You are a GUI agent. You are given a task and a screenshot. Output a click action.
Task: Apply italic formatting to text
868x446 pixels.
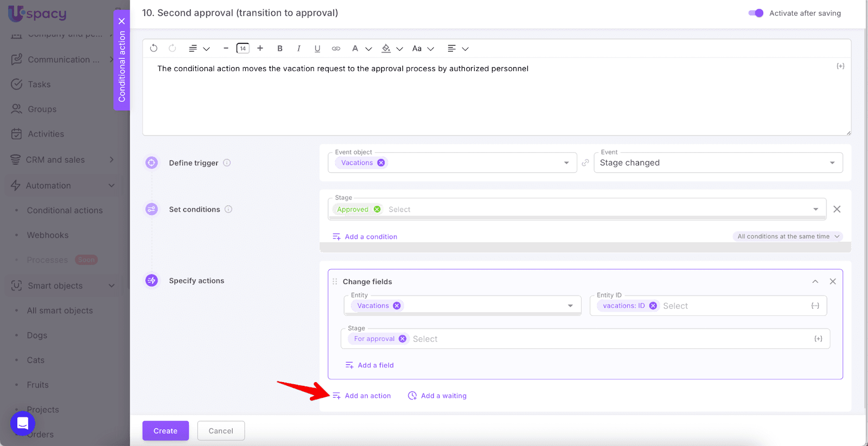298,48
